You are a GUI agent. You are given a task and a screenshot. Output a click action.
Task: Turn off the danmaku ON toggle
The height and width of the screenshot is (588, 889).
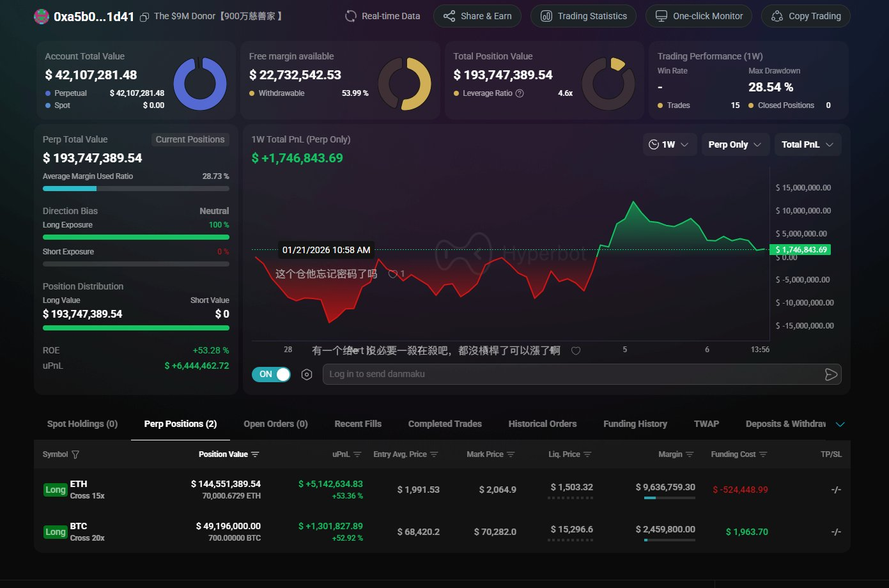point(272,375)
